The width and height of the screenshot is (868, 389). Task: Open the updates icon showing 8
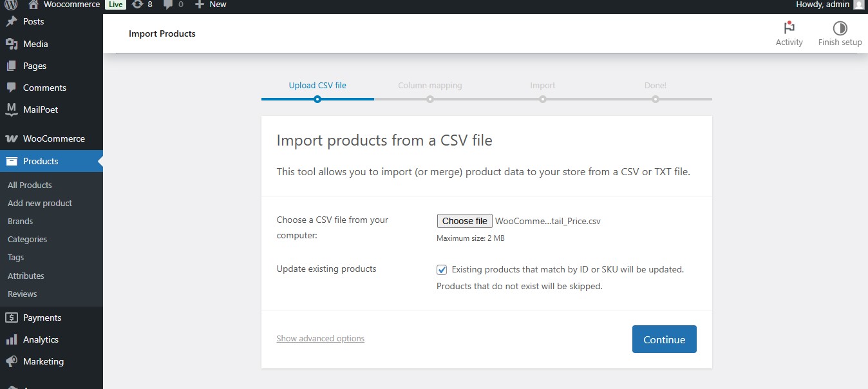(137, 5)
